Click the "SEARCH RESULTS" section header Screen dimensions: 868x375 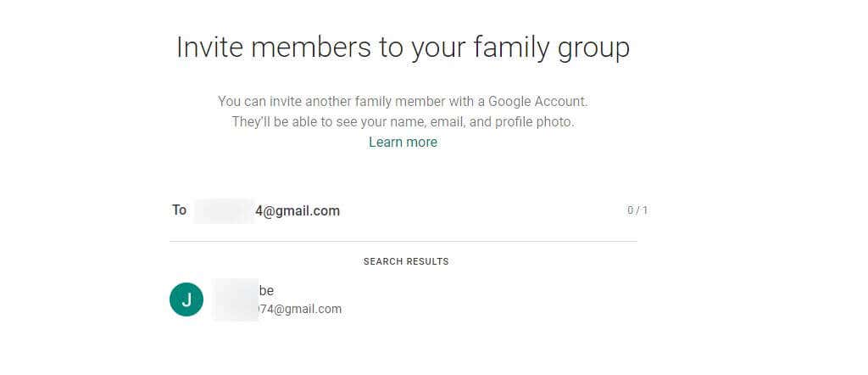(x=406, y=261)
